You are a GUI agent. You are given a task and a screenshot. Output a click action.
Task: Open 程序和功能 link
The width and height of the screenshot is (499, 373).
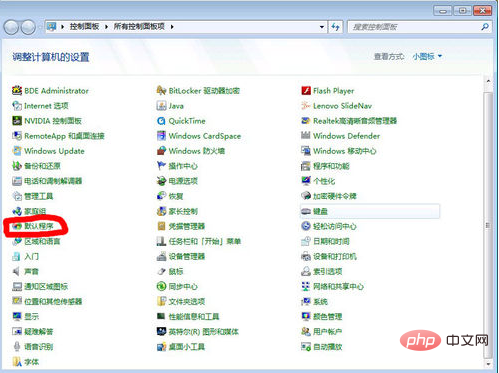point(331,166)
